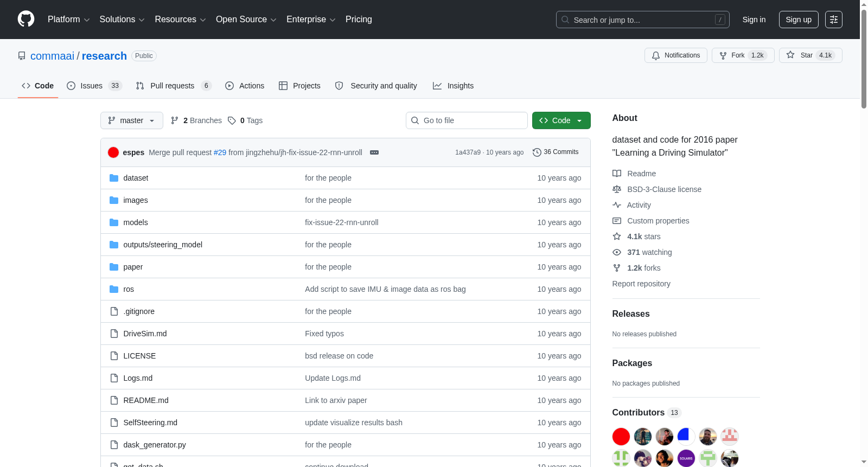Image resolution: width=868 pixels, height=467 pixels.
Task: Click the Custom properties note icon
Action: pos(617,221)
